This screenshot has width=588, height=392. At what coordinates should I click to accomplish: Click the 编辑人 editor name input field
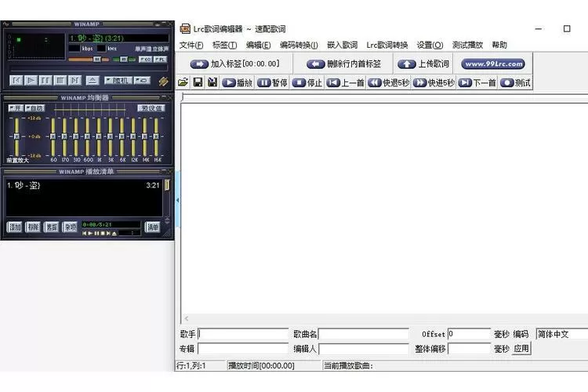(363, 348)
